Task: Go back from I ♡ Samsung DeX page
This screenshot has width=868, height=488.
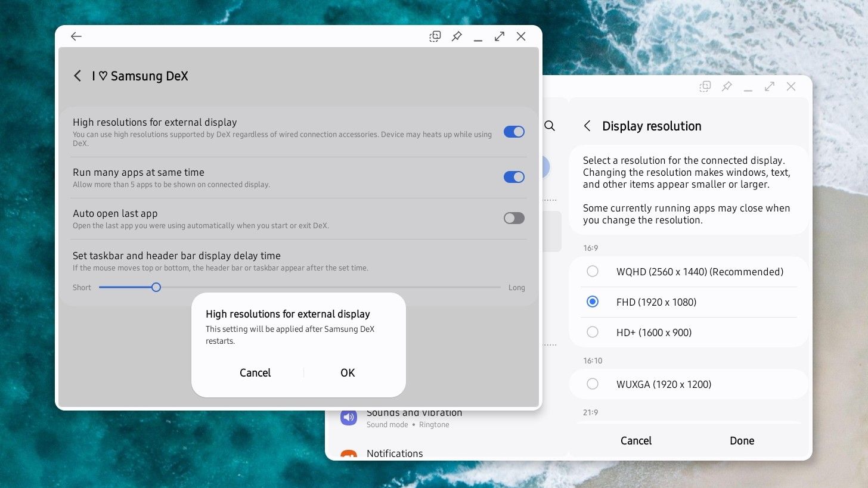Action: tap(77, 76)
